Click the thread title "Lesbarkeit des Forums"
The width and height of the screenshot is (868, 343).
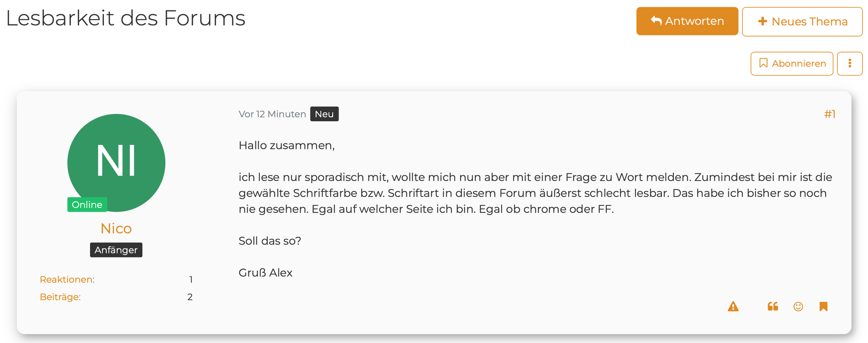click(125, 19)
